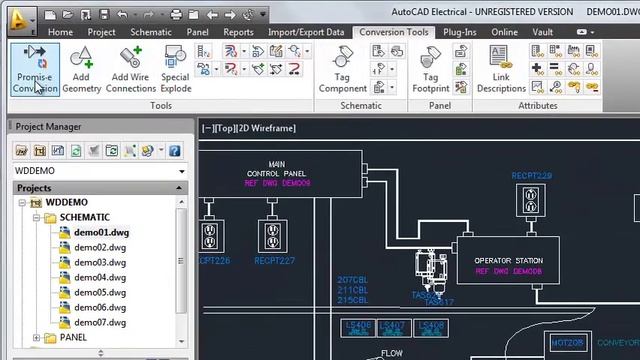
Task: Click the New drawing icon
Action: (50, 16)
